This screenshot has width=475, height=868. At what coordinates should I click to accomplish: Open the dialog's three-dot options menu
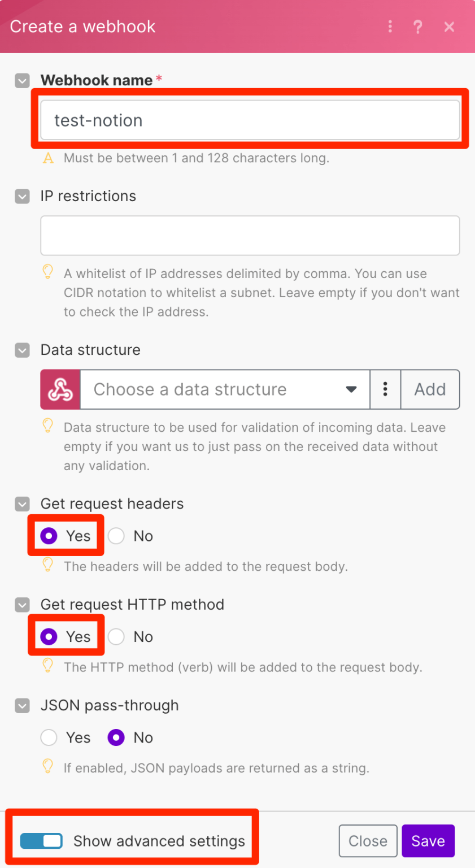point(390,26)
